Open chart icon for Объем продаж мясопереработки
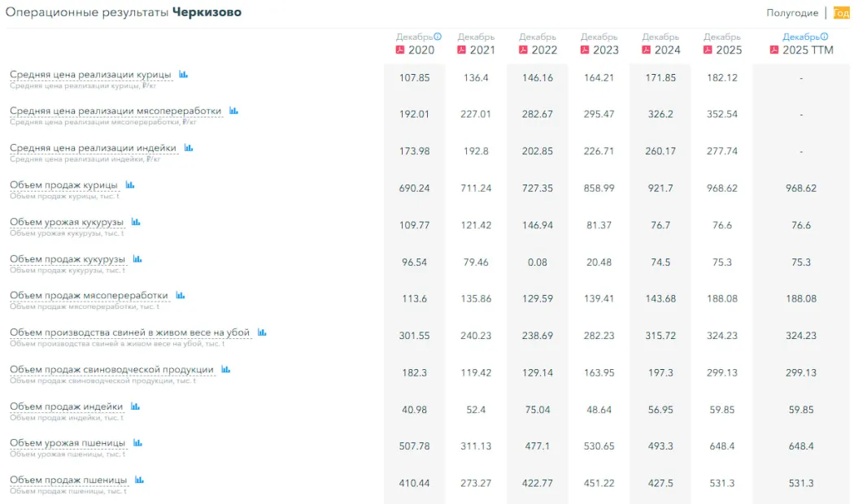 [181, 295]
